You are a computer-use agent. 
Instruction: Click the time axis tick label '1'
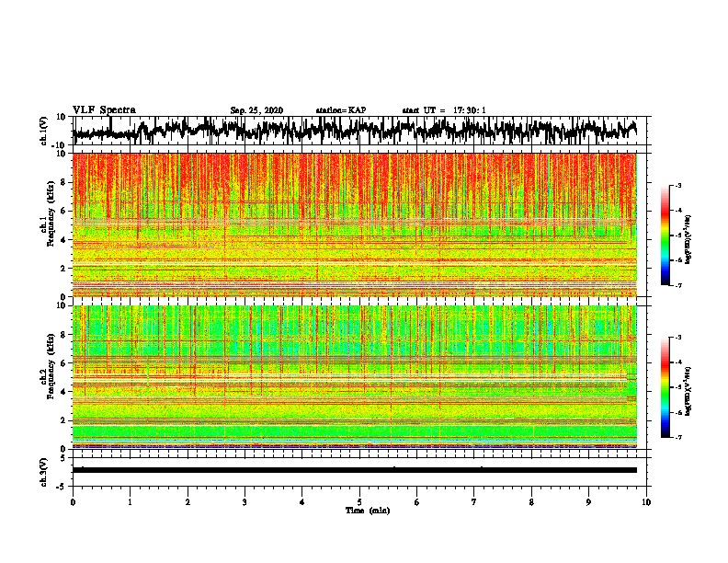click(x=130, y=502)
